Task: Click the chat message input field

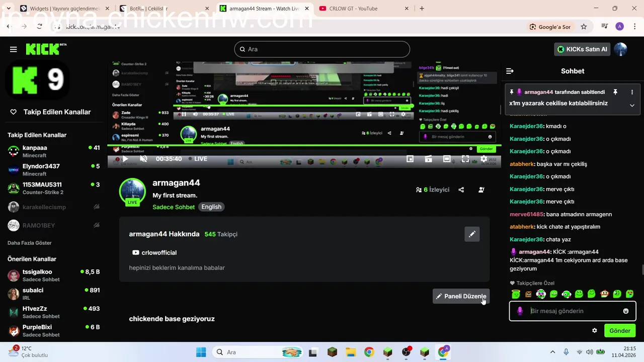Action: [x=573, y=311]
